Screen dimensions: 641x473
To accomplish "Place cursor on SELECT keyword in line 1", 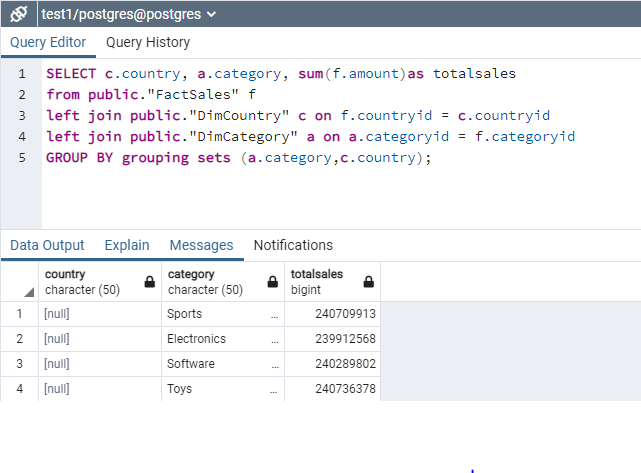I will click(x=71, y=74).
